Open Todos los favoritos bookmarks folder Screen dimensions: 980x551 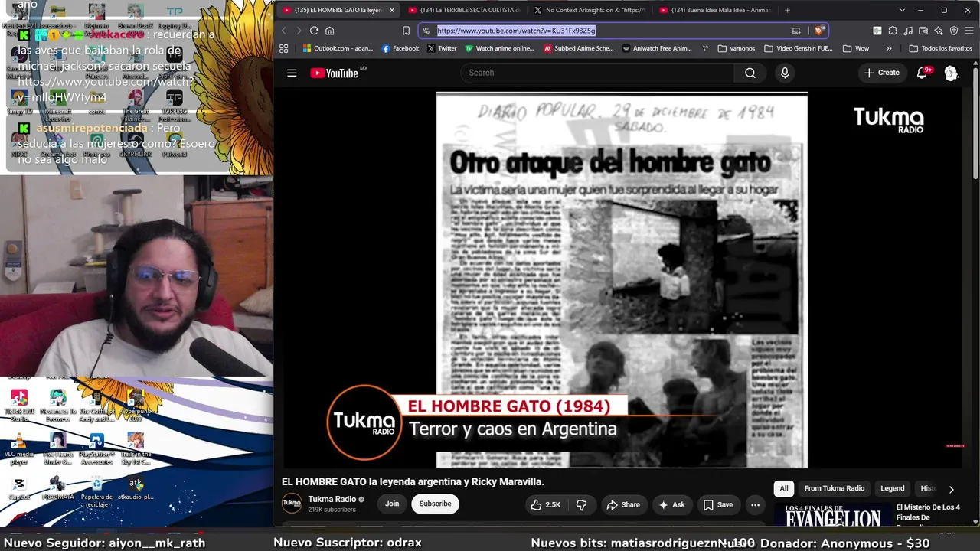(x=940, y=48)
